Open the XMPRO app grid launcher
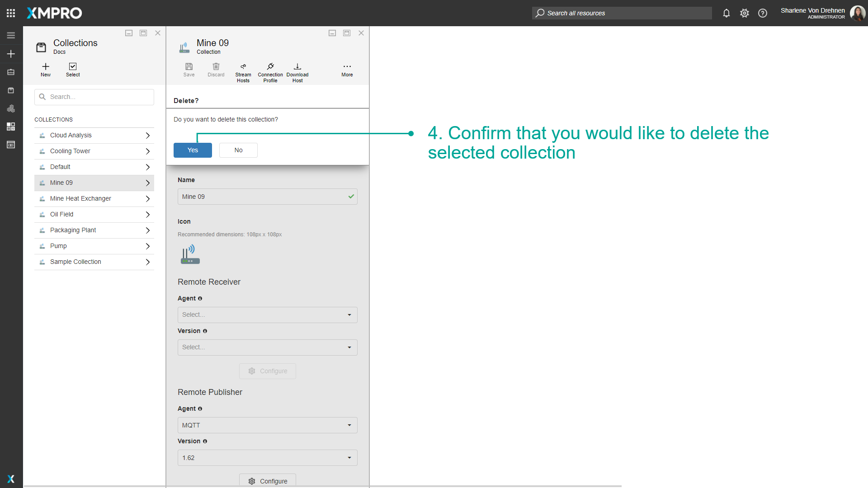868x488 pixels. click(10, 13)
